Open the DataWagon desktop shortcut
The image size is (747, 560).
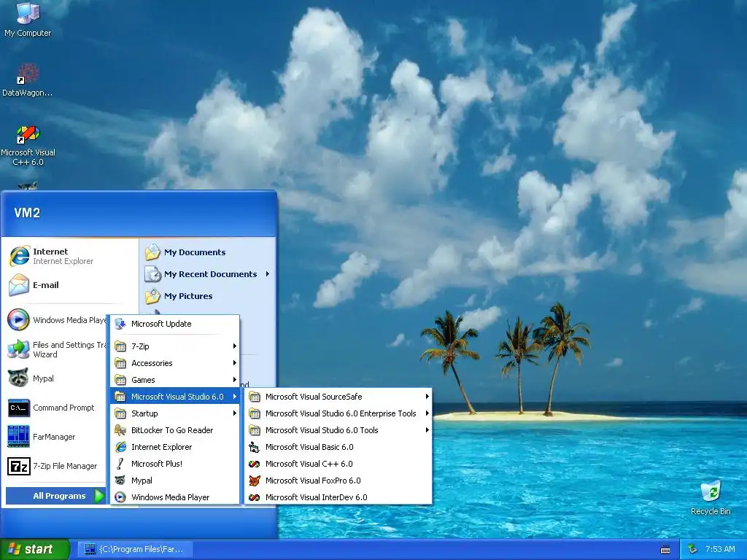(x=28, y=80)
